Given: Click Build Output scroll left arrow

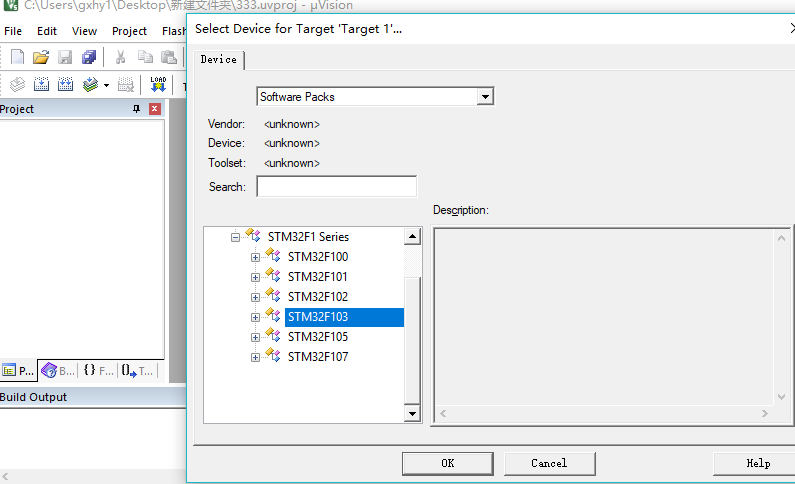Looking at the screenshot, I should click(6, 476).
